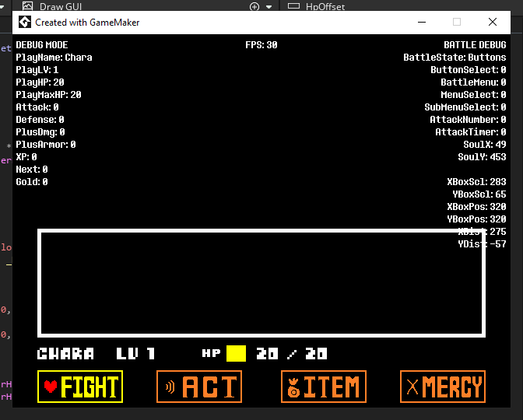The image size is (523, 420).
Task: Click 'SoulY: 453' debug line
Action: click(482, 156)
